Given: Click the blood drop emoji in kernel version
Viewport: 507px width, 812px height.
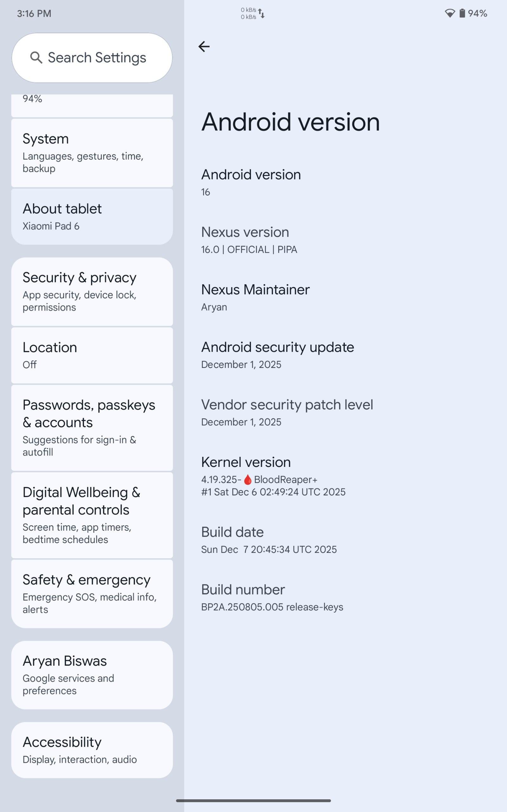Looking at the screenshot, I should 247,480.
